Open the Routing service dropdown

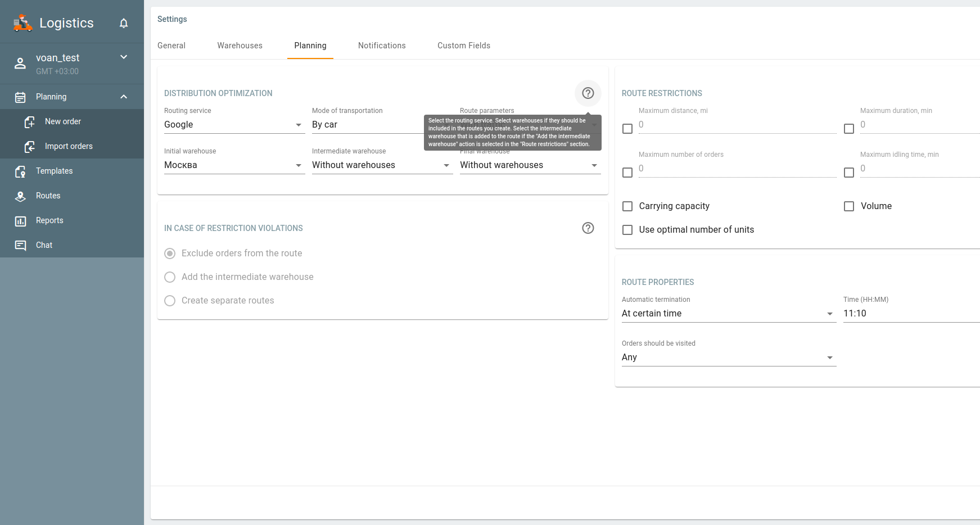click(234, 125)
